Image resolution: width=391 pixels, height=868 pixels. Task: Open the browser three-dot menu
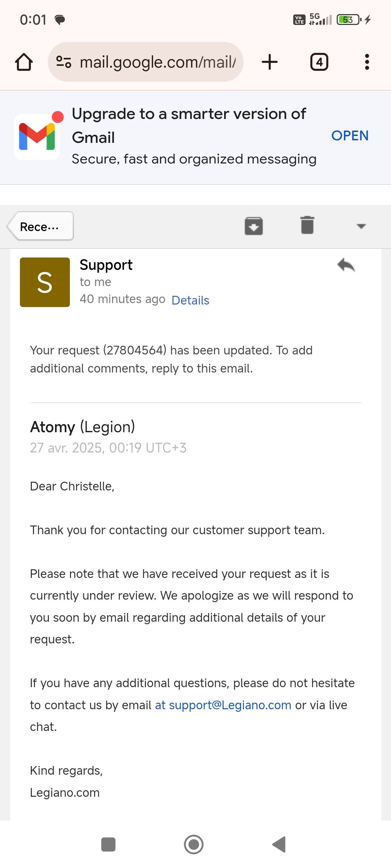point(367,62)
